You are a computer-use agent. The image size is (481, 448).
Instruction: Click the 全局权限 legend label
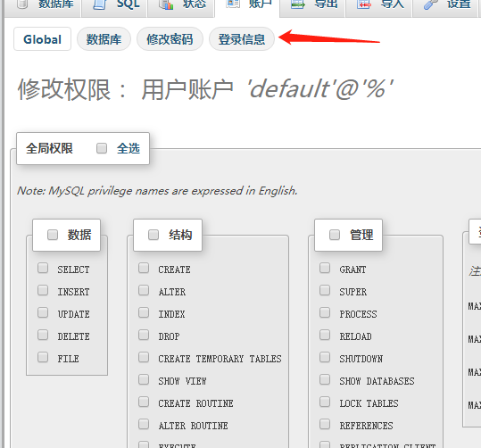[49, 148]
